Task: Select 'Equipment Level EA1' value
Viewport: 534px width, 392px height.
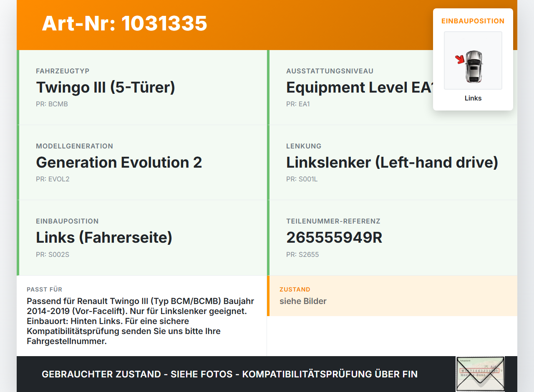Action: 360,88
